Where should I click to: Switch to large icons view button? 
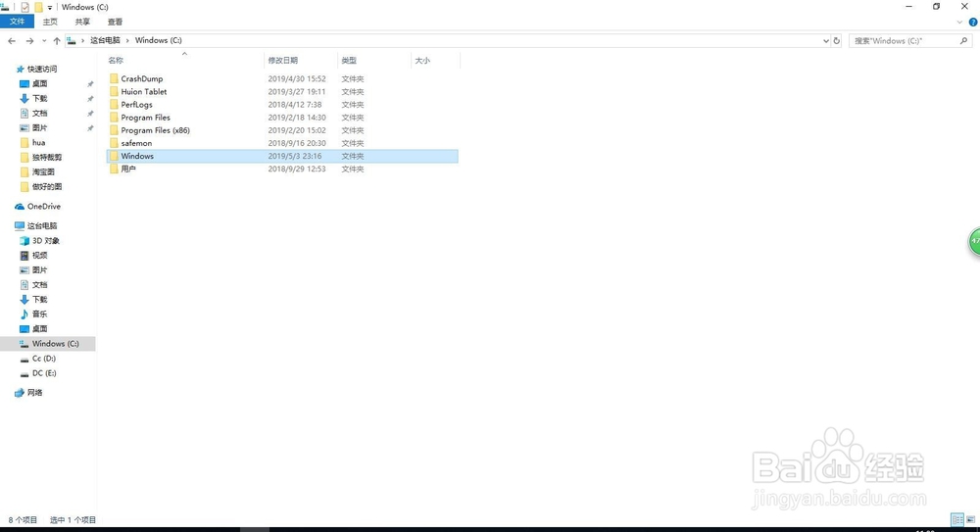point(970,519)
